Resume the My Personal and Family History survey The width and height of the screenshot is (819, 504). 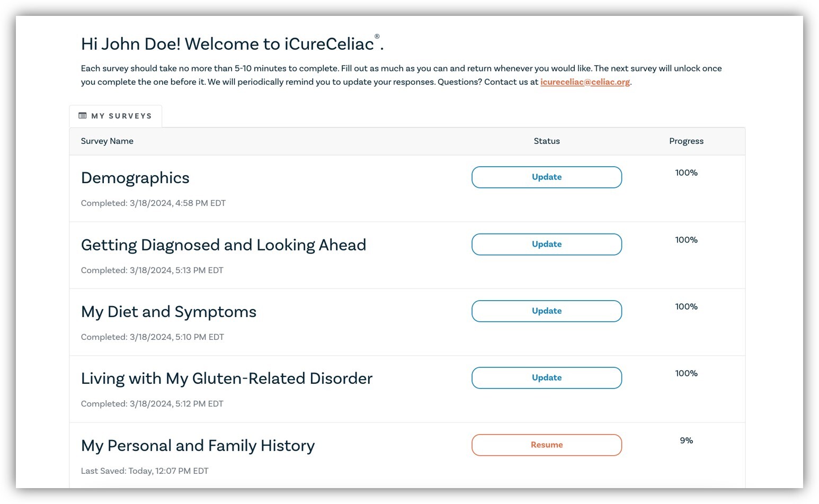[546, 445]
